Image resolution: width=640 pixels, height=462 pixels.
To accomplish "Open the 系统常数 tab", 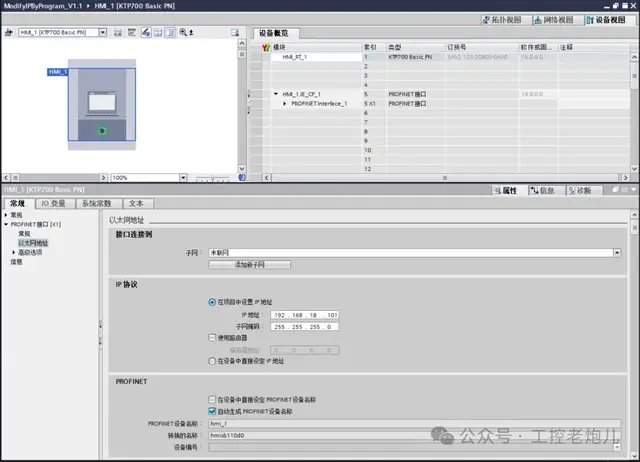I will [97, 203].
